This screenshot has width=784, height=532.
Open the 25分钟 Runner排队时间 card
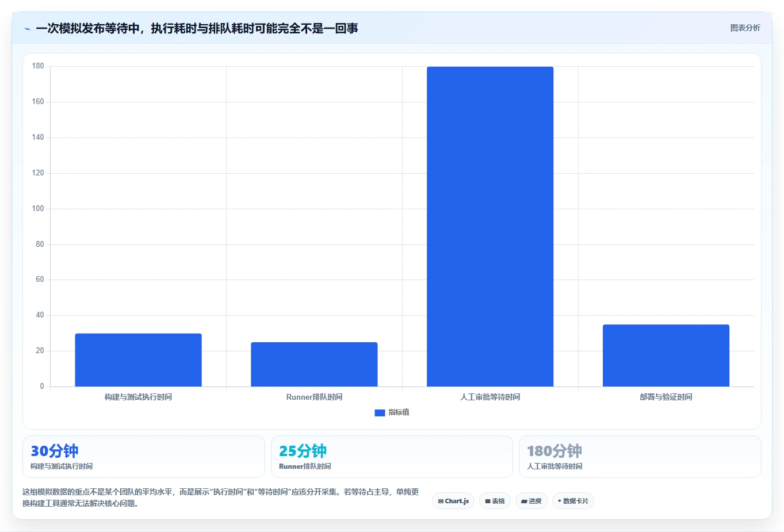coord(392,457)
